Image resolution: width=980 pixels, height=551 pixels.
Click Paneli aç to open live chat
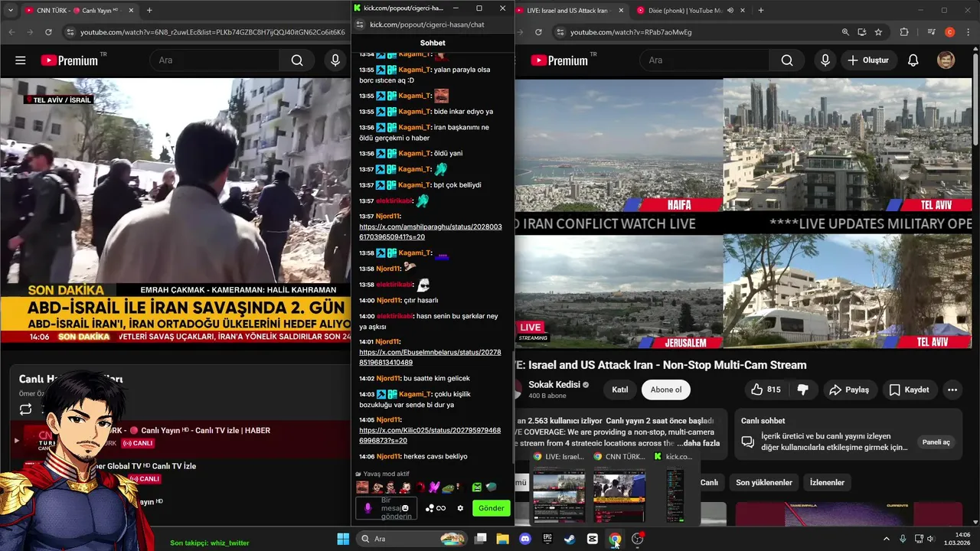tap(936, 442)
